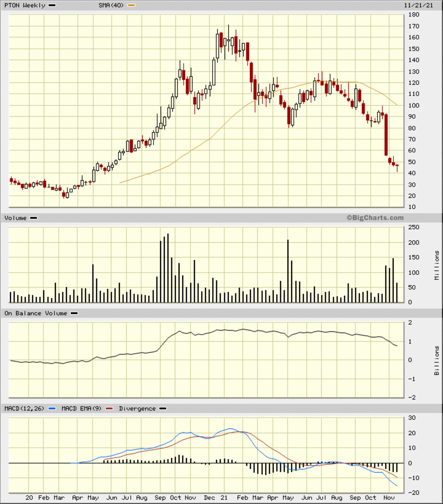443x504 pixels.
Task: Select the Divergence legend label
Action: (137, 409)
